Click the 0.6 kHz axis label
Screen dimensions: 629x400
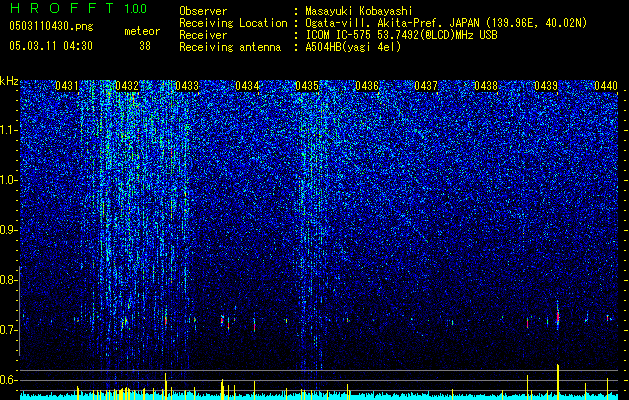click(x=9, y=380)
